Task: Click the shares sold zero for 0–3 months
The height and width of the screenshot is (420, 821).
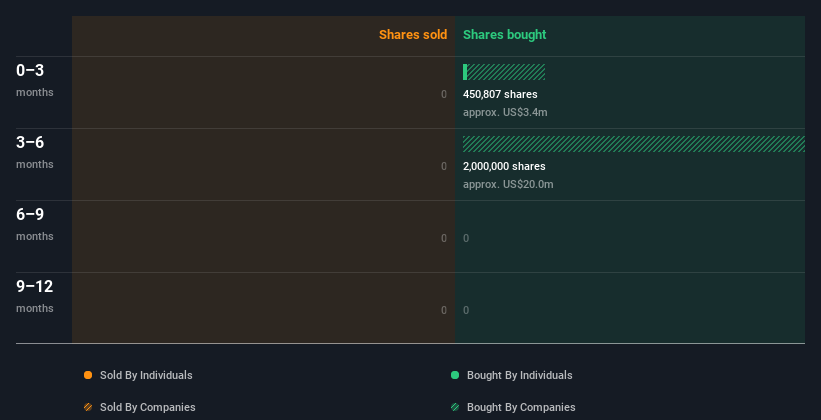Action: [x=444, y=94]
